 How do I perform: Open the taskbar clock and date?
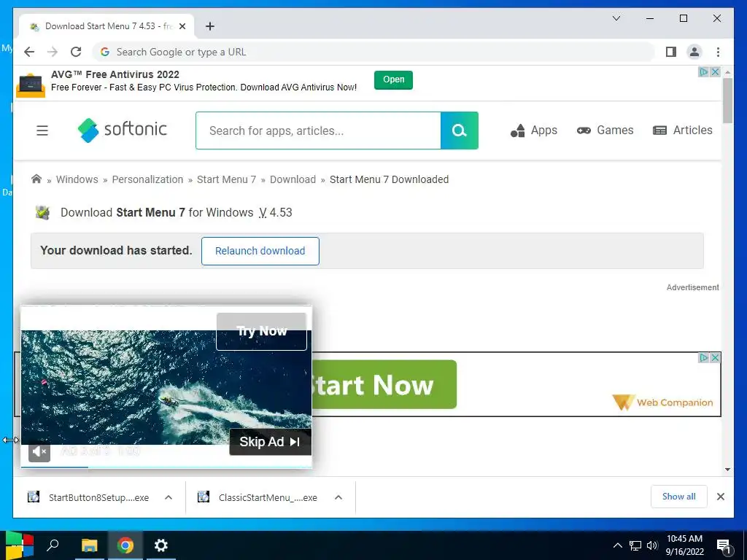(684, 545)
